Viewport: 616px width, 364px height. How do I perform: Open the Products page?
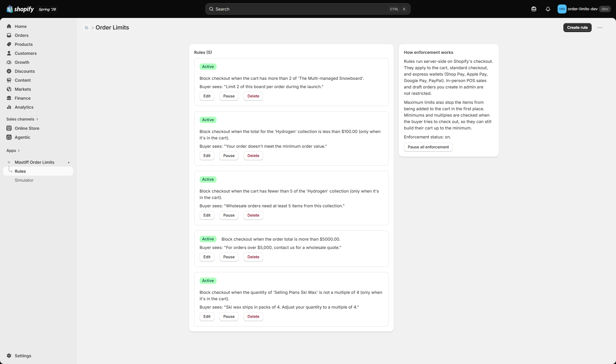click(x=38, y=44)
